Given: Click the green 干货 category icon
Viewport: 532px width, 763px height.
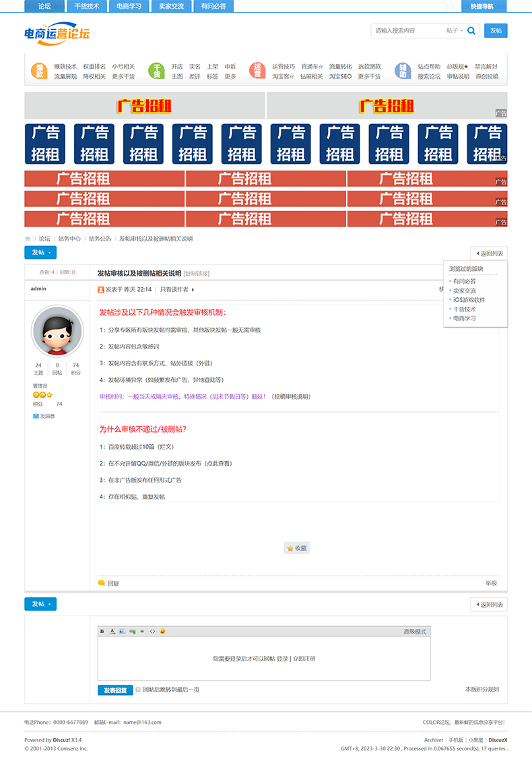Looking at the screenshot, I should coord(157,71).
